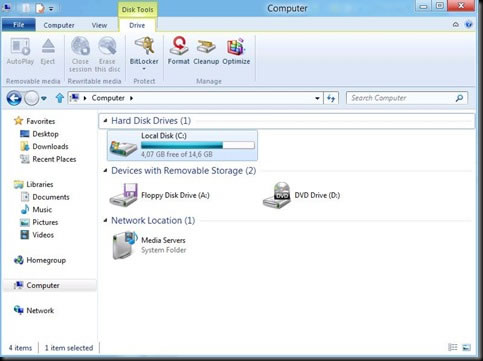The width and height of the screenshot is (483, 361).
Task: Select Network in the navigation pane
Action: point(34,310)
